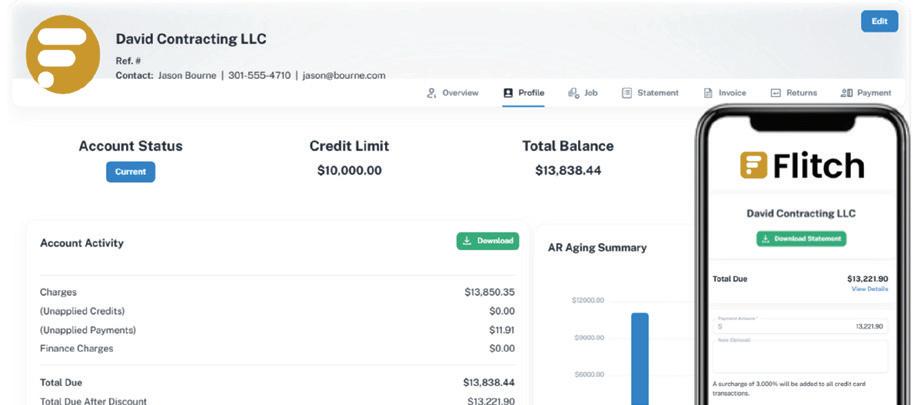The width and height of the screenshot is (917, 405).
Task: Click the AR Aging Summary heading
Action: pyautogui.click(x=597, y=248)
